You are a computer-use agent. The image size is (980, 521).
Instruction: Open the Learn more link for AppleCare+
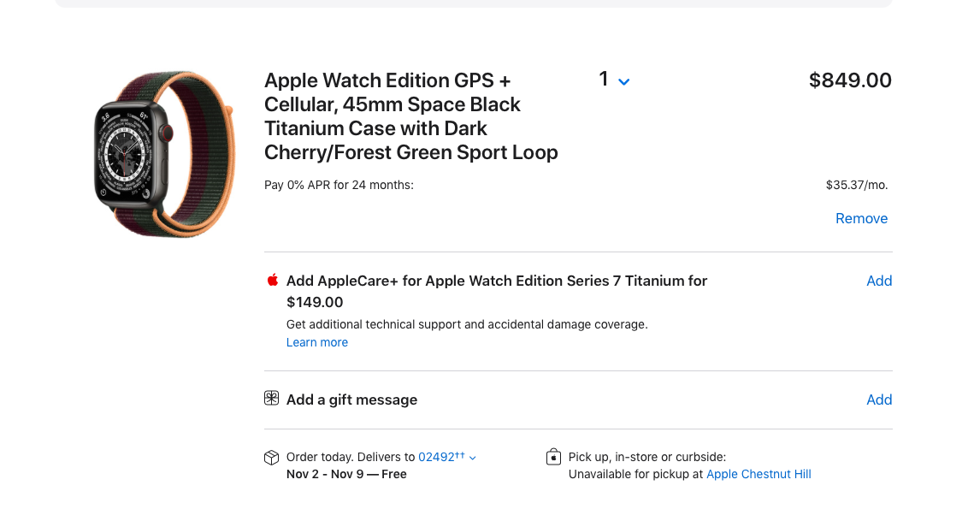[317, 342]
